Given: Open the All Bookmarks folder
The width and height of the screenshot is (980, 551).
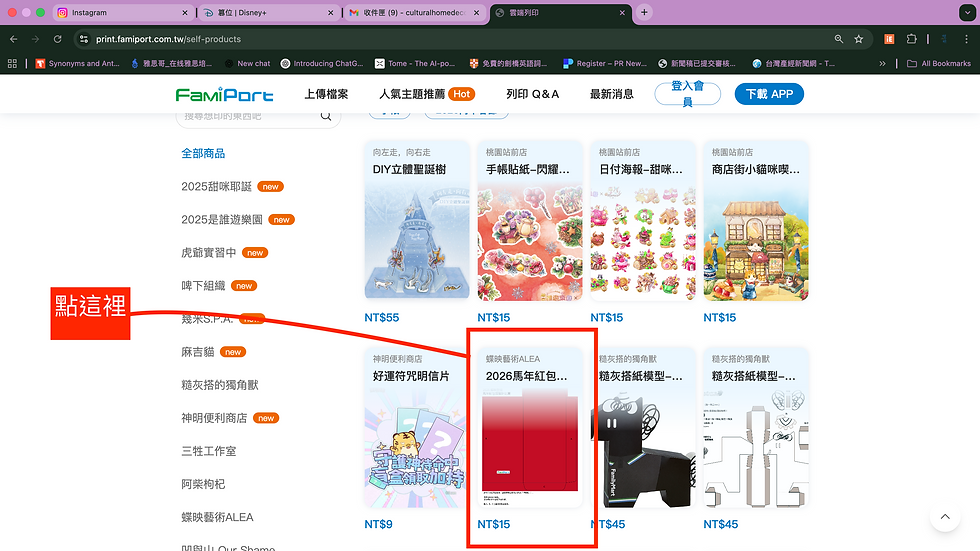Looking at the screenshot, I should (x=939, y=63).
